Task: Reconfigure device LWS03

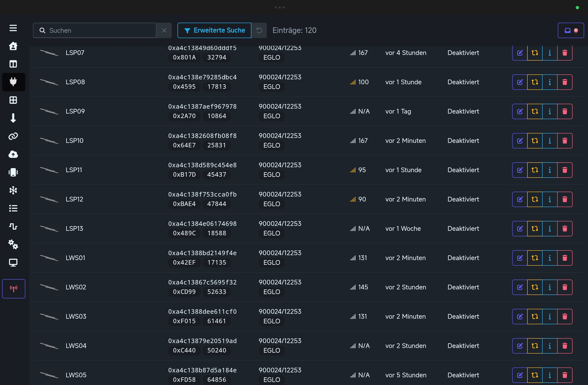Action: point(535,317)
